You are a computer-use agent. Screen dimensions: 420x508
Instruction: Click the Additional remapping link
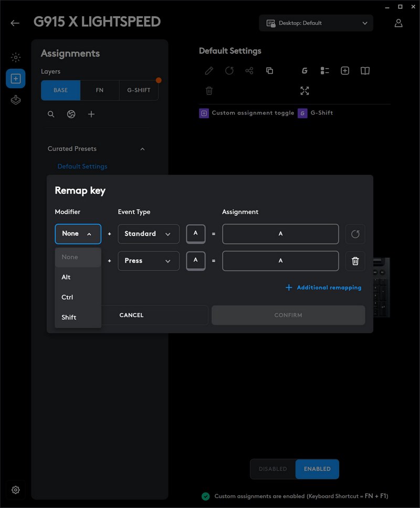click(x=323, y=288)
